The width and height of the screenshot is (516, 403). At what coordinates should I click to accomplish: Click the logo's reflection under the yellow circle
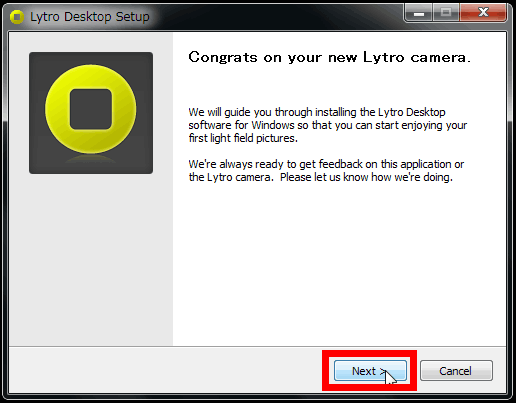[x=91, y=159]
